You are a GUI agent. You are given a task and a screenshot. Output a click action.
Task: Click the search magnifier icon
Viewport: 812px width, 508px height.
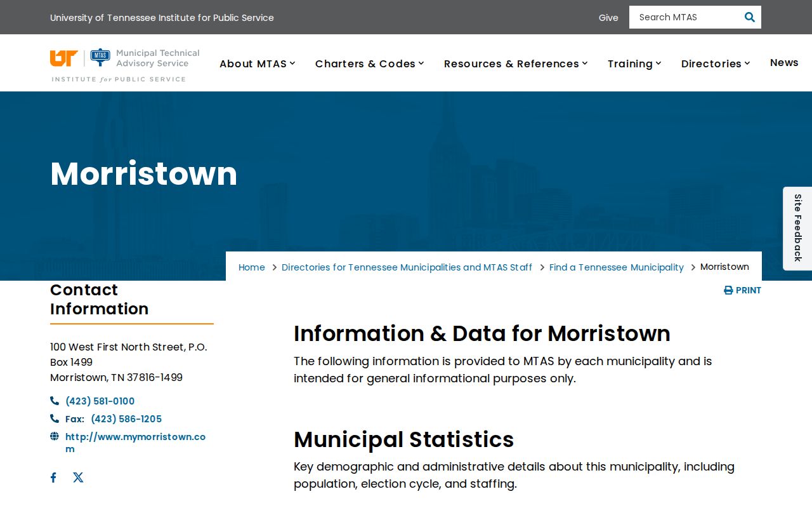click(x=749, y=17)
